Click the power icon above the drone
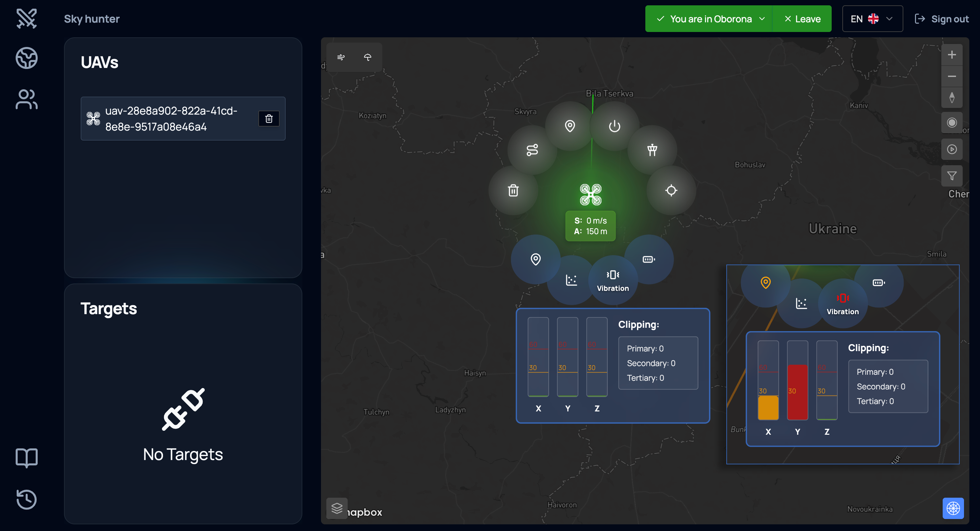 (614, 126)
